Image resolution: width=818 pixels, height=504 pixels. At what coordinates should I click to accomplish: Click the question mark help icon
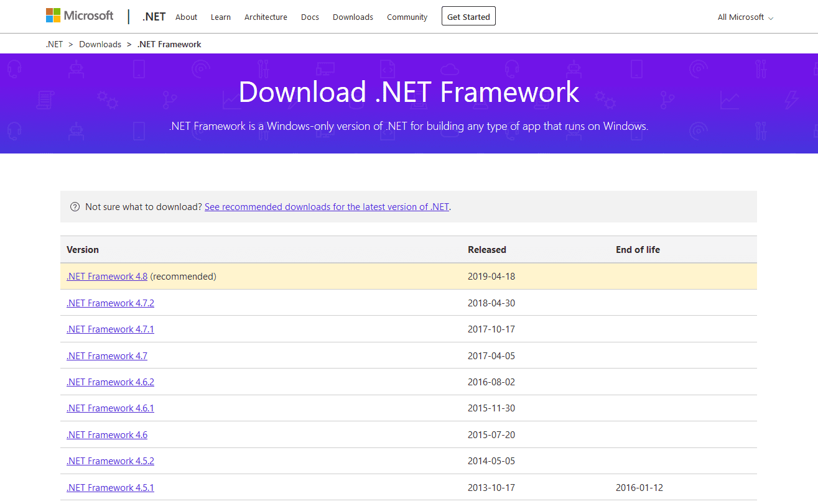tap(75, 206)
